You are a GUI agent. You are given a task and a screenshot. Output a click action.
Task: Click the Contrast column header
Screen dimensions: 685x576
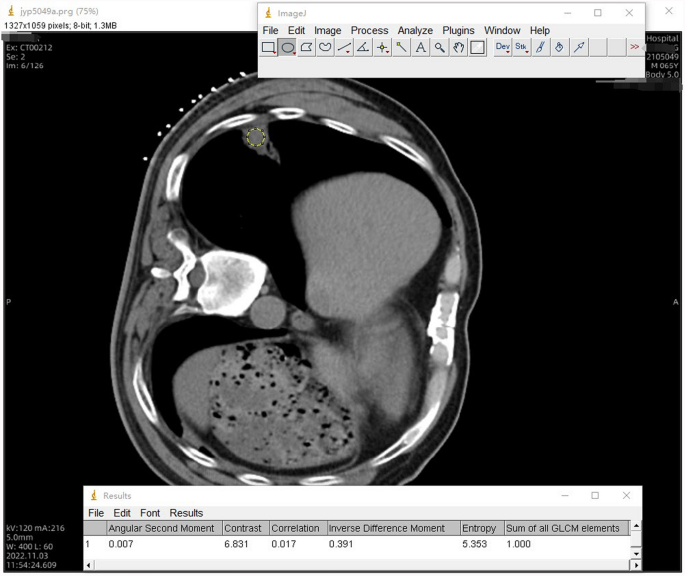click(x=246, y=528)
